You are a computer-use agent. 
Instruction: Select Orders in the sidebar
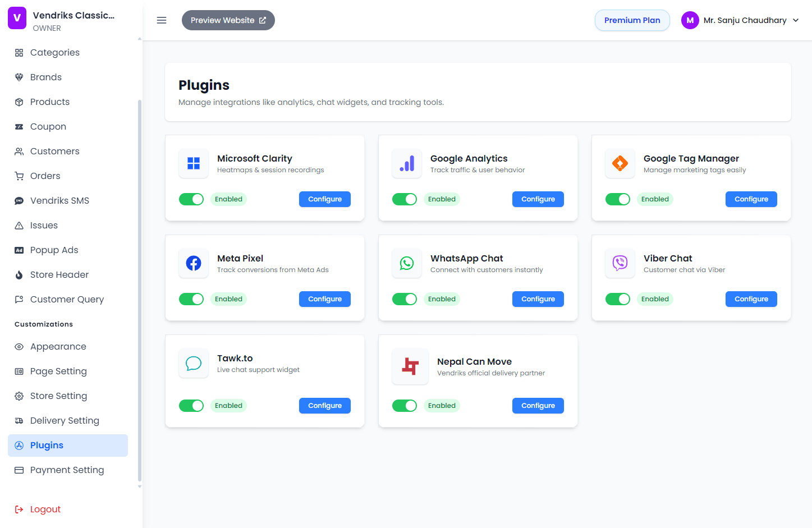pos(45,176)
